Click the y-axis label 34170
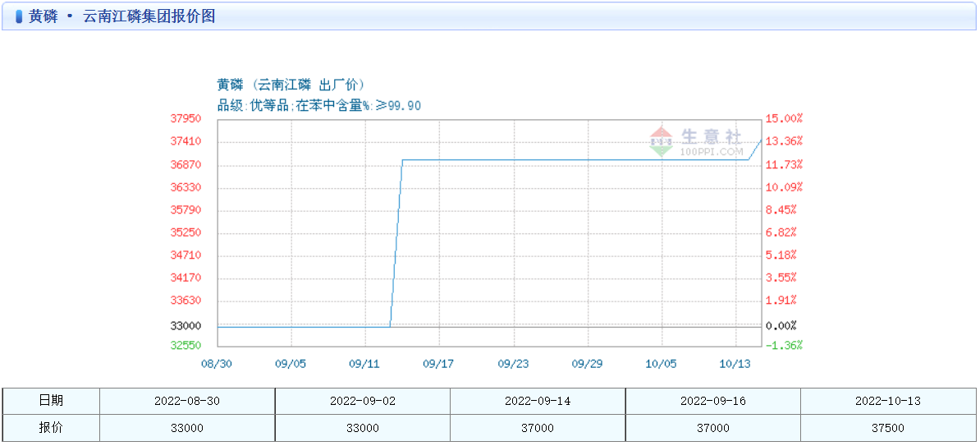Viewport: 980px width, 446px height. click(x=186, y=277)
